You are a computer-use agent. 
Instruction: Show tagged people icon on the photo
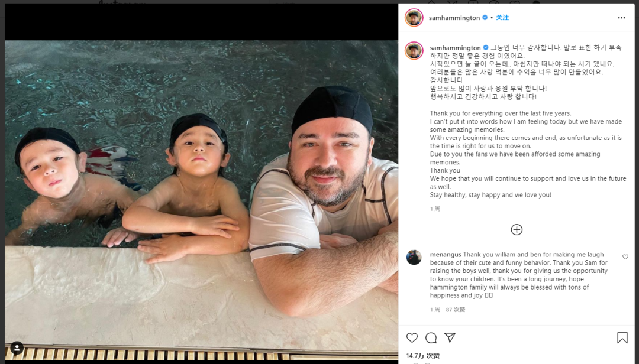click(x=17, y=348)
